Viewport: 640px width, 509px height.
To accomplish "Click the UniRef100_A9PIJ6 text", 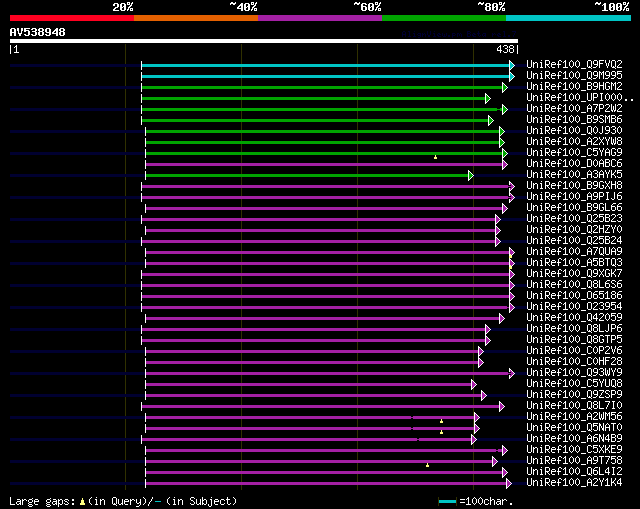I will [x=574, y=197].
